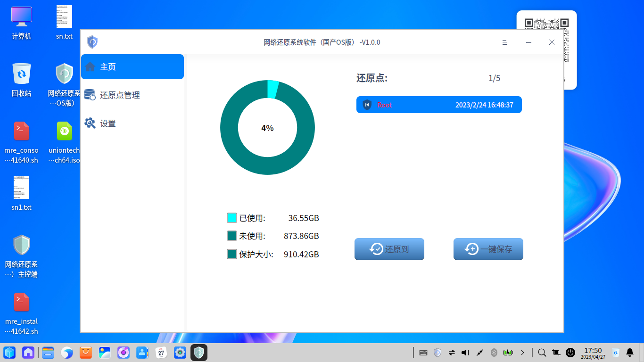Open the calendar showing 27 in the taskbar
The height and width of the screenshot is (362, 644).
(x=161, y=352)
